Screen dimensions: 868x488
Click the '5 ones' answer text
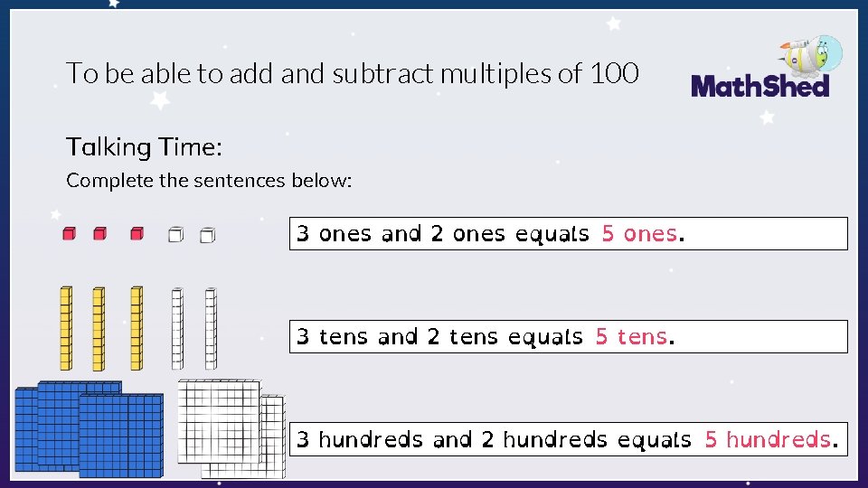(639, 233)
